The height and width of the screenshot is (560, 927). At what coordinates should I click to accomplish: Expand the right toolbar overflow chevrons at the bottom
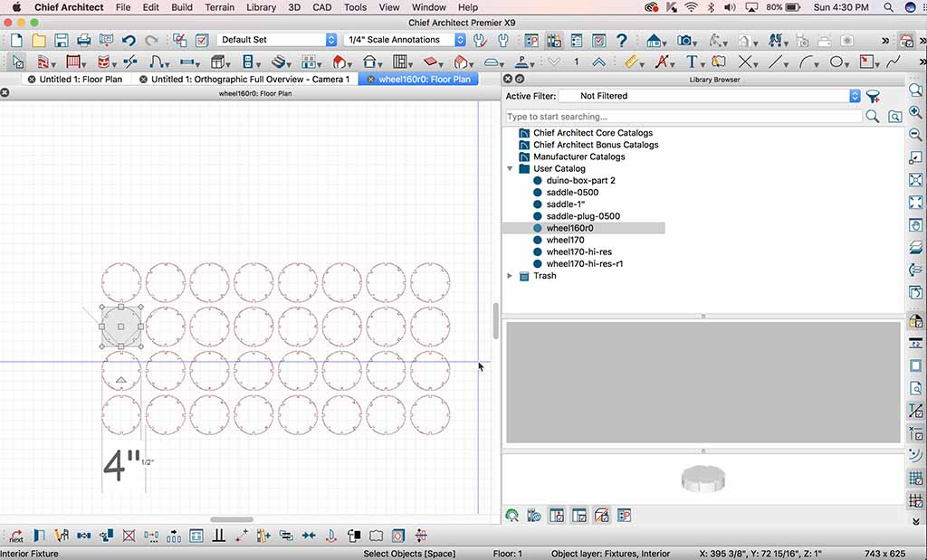916,521
